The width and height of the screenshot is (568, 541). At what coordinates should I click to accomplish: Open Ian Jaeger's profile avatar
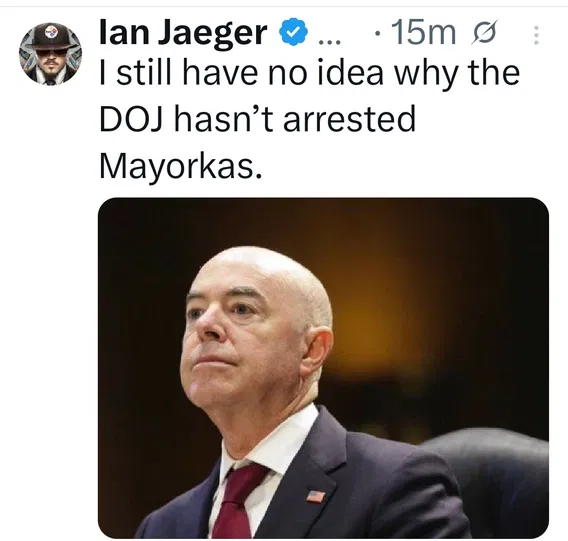(50, 54)
